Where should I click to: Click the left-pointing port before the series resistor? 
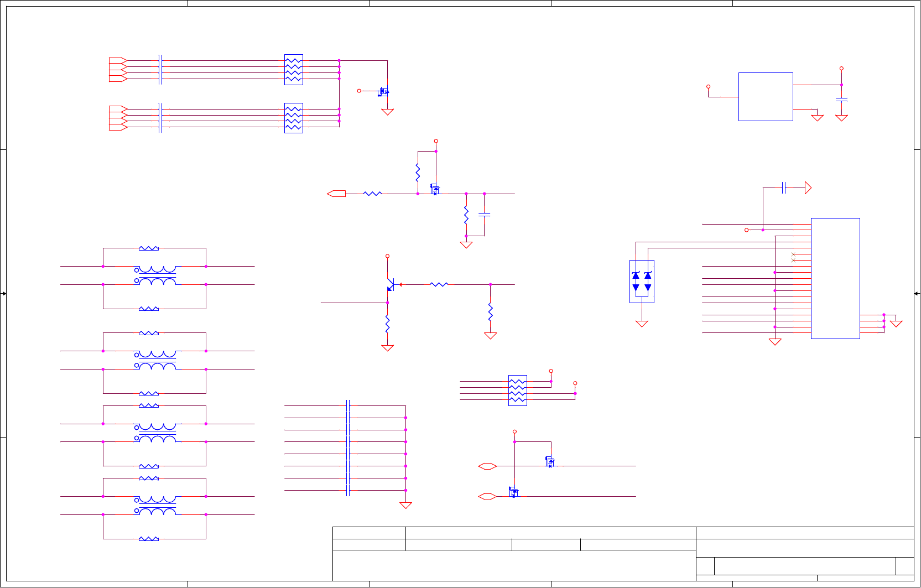click(336, 194)
